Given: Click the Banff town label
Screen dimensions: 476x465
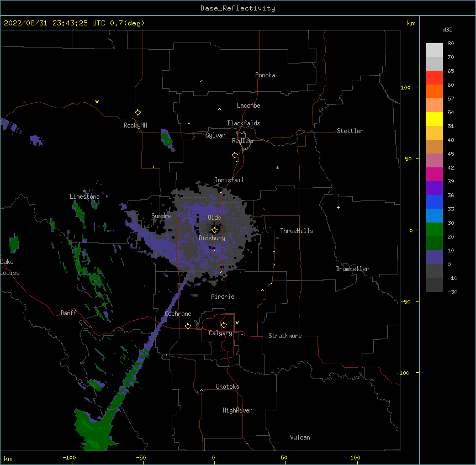Looking at the screenshot, I should (x=68, y=313).
